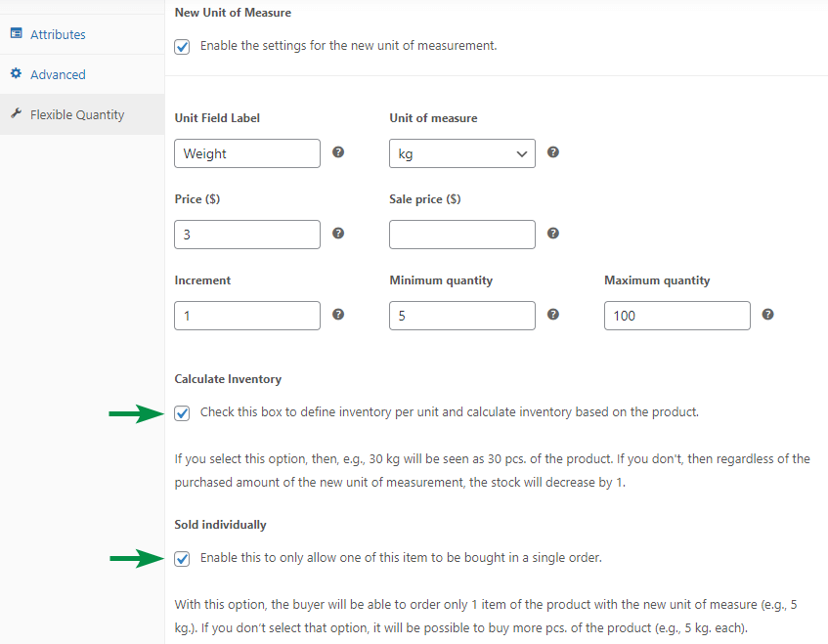Click the Flexible Quantity wrench icon
The image size is (828, 644).
coord(17,113)
